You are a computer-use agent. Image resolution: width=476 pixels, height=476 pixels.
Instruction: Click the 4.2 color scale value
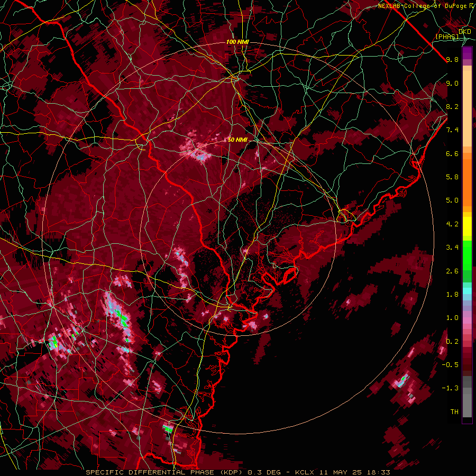452,224
